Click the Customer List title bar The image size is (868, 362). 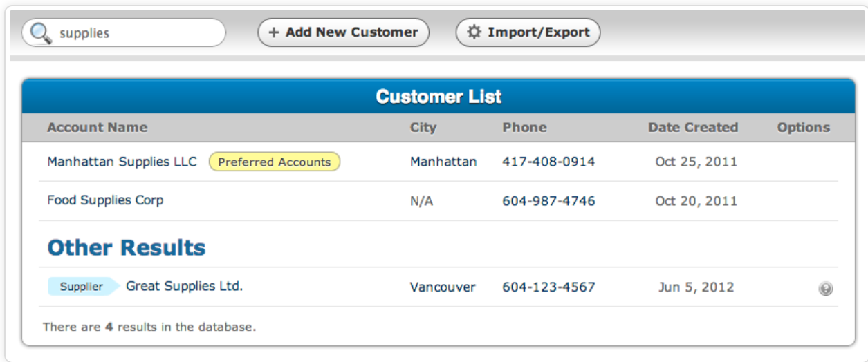tap(438, 97)
